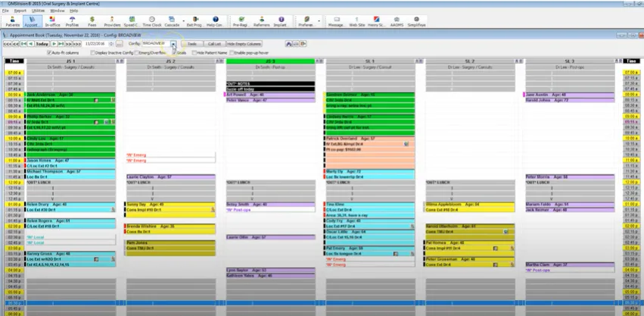Click the date field 11/22/2016

(95, 44)
